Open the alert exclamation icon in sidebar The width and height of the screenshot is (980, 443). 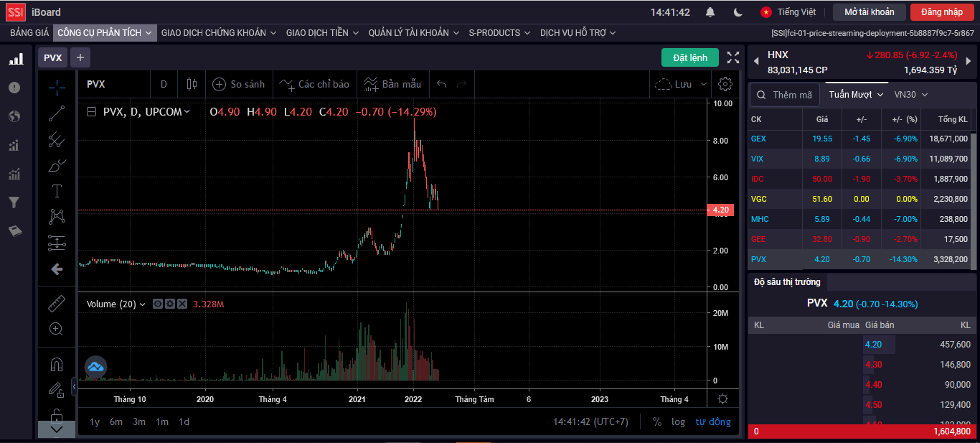pyautogui.click(x=14, y=88)
